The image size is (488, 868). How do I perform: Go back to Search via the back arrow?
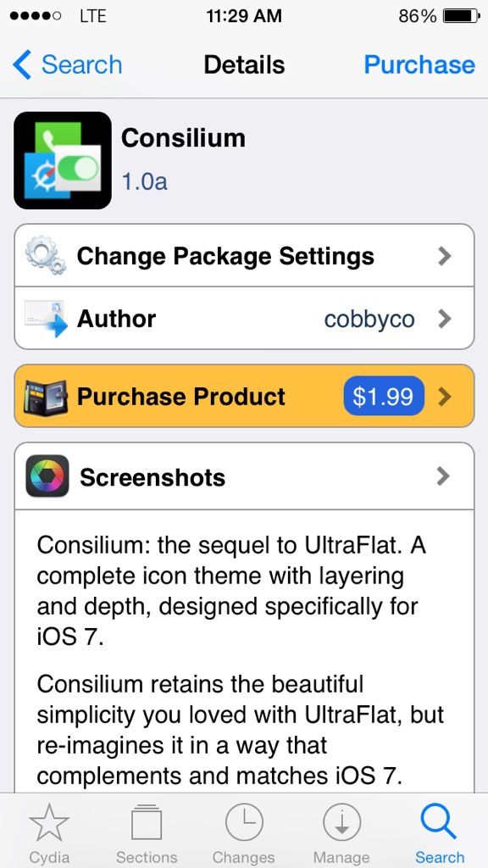(68, 64)
